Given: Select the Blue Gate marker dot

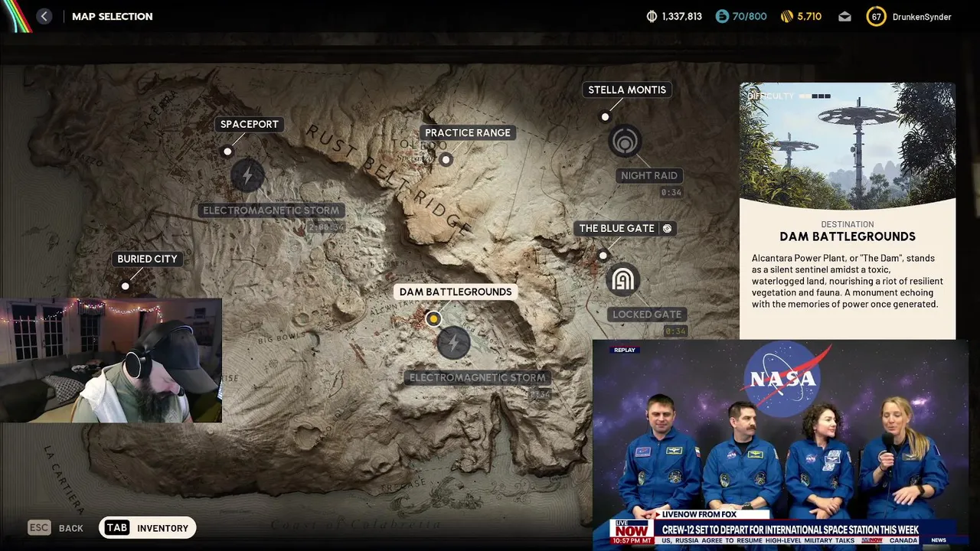Looking at the screenshot, I should click(603, 256).
